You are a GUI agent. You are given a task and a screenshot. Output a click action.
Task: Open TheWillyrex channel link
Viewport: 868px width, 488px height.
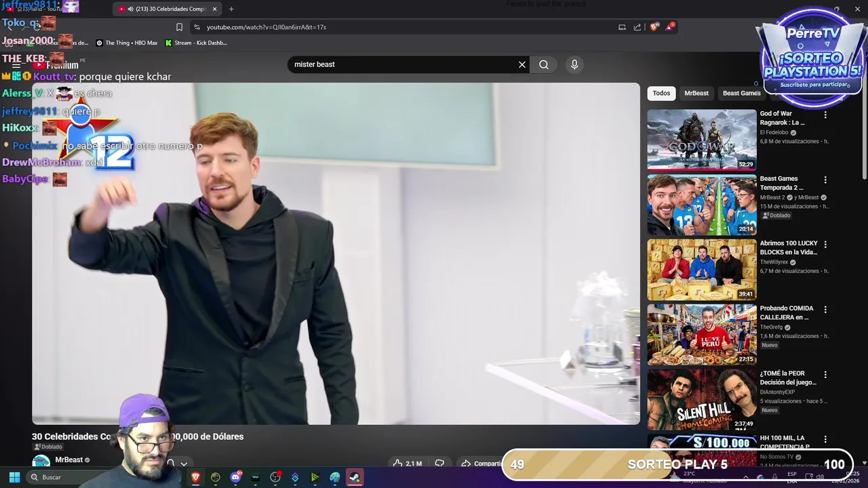tap(774, 262)
